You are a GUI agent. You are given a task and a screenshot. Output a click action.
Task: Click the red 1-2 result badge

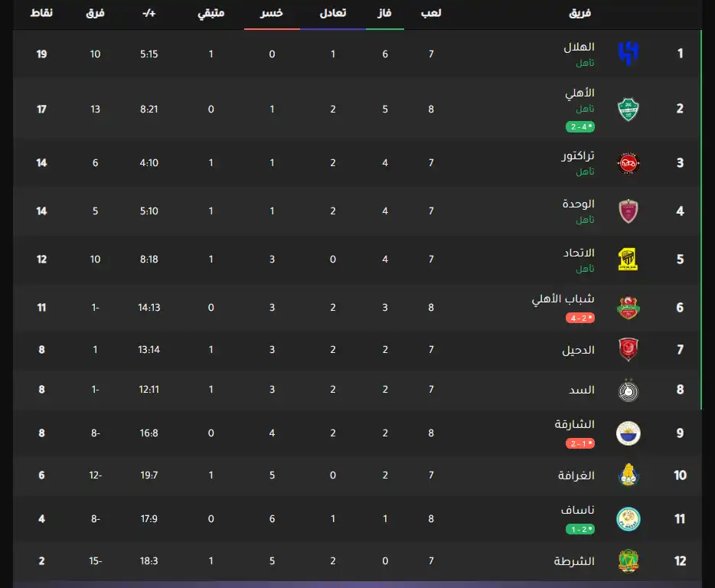580,443
